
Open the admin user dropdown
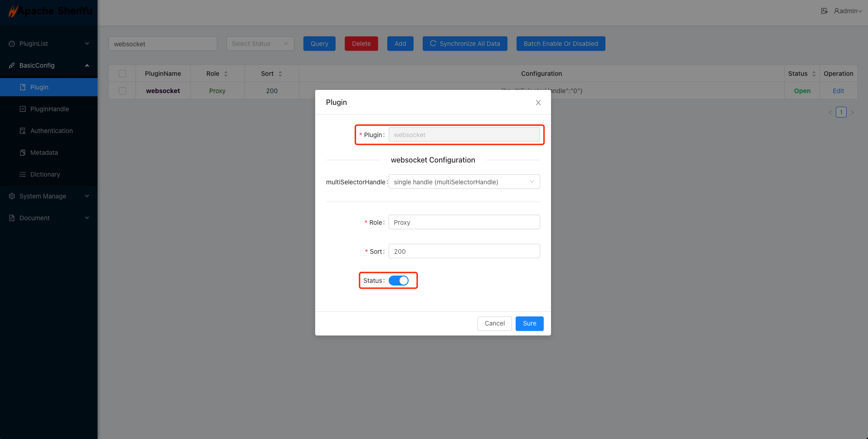tap(848, 11)
